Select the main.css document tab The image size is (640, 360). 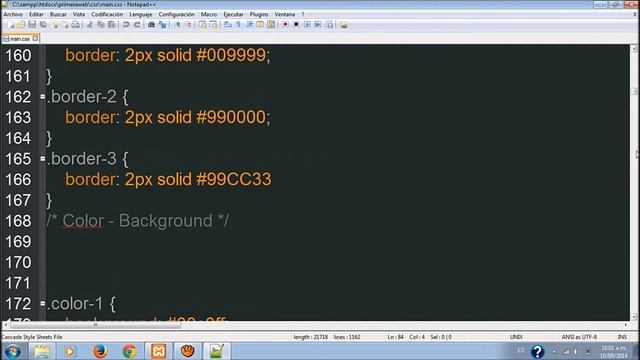click(x=20, y=39)
